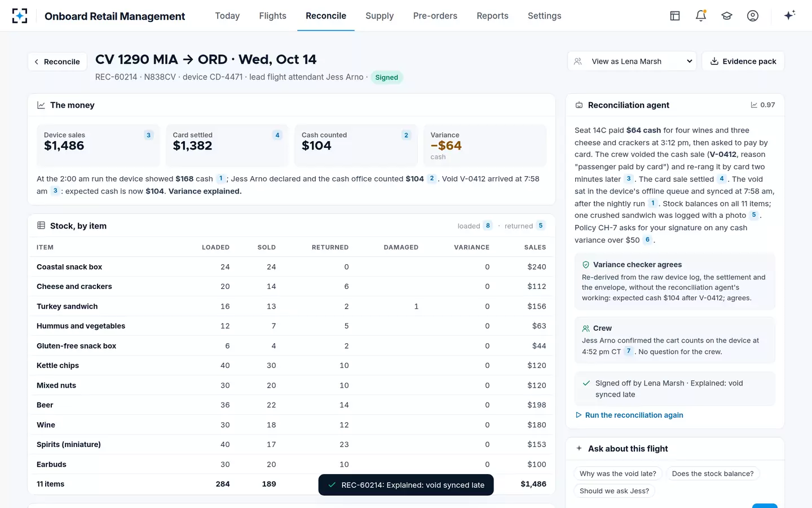Click citation 2 on Cash counted card

pyautogui.click(x=406, y=135)
